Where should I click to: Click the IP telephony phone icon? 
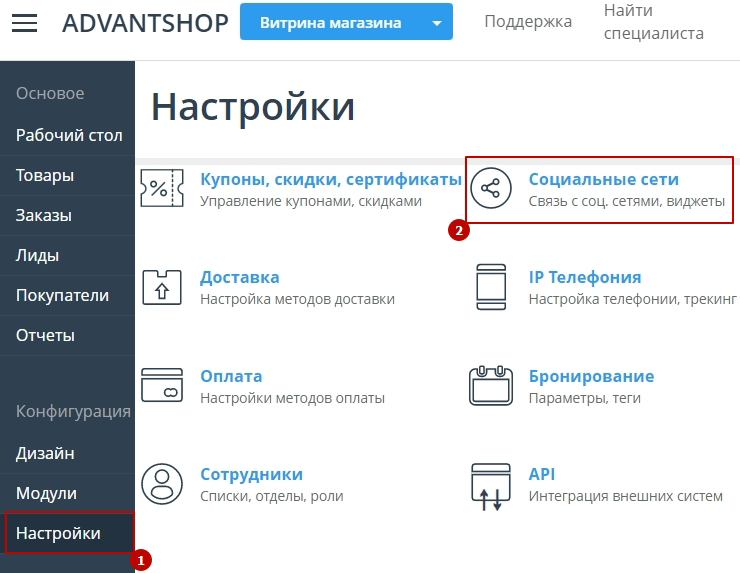pyautogui.click(x=489, y=287)
